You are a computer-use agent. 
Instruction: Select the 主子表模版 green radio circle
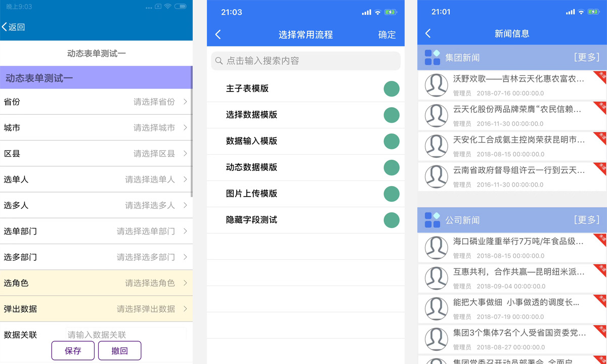tap(391, 89)
